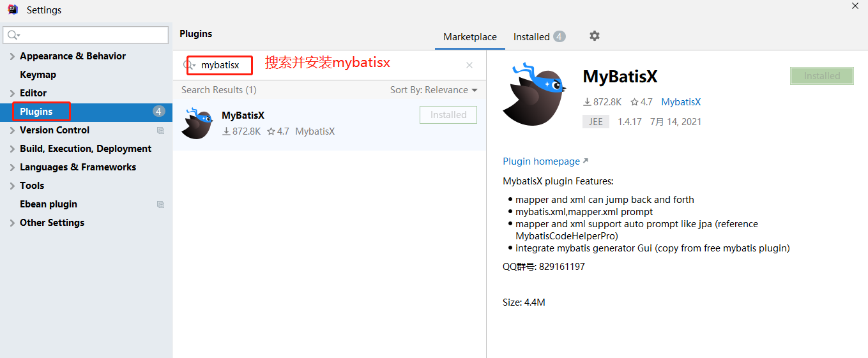The height and width of the screenshot is (358, 868).
Task: Click the external link arrow after Plugin homepage
Action: [x=586, y=161]
